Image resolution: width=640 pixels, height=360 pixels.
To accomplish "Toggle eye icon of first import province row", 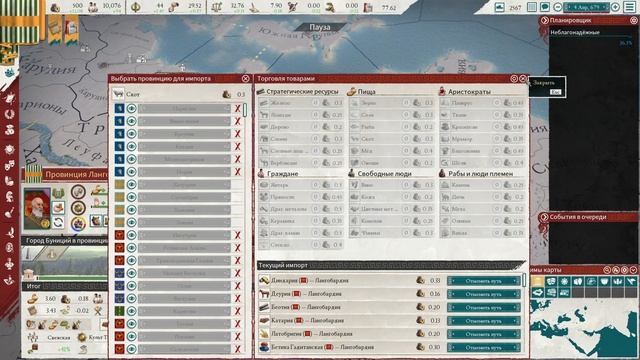I will click(131, 109).
